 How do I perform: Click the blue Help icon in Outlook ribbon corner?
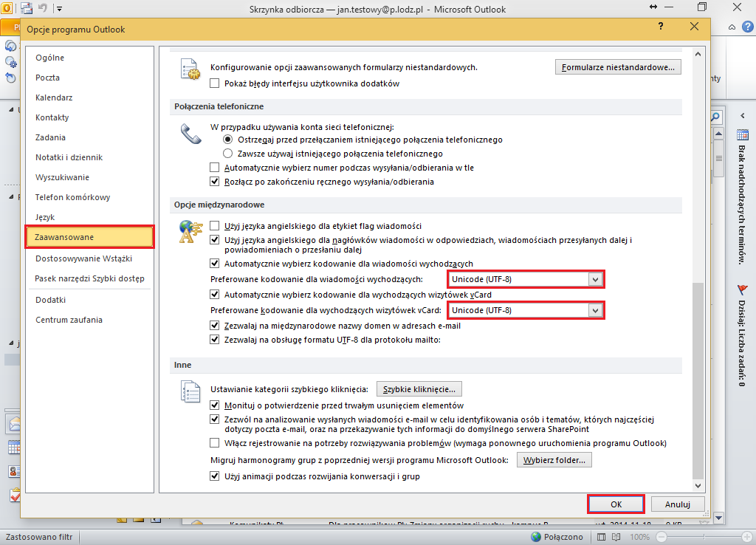tap(748, 27)
